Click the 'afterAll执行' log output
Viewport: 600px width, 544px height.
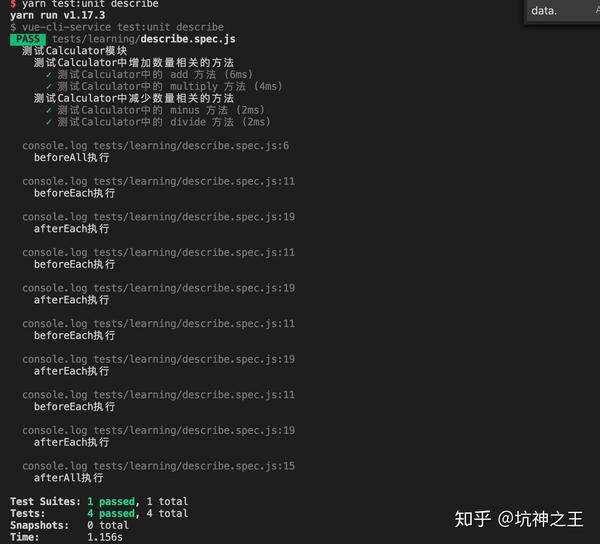tap(68, 478)
